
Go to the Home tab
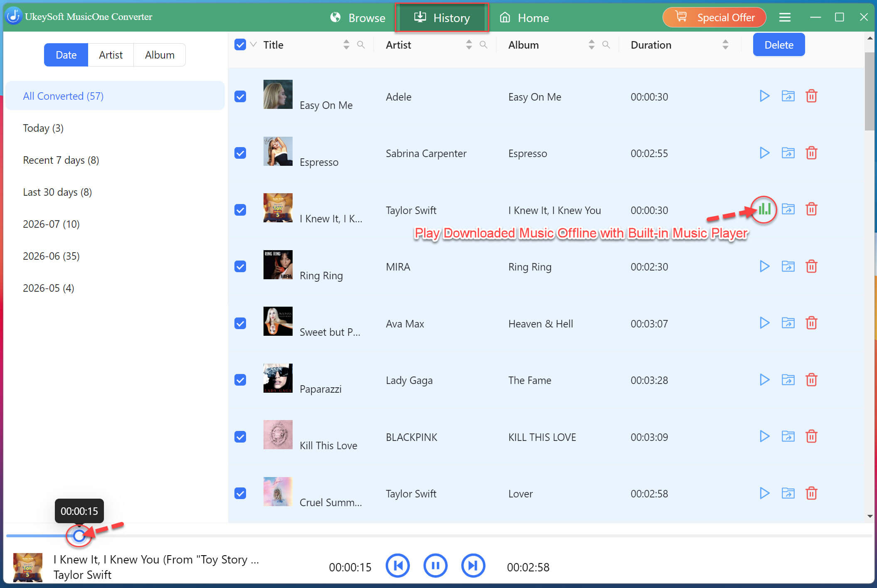tap(524, 18)
